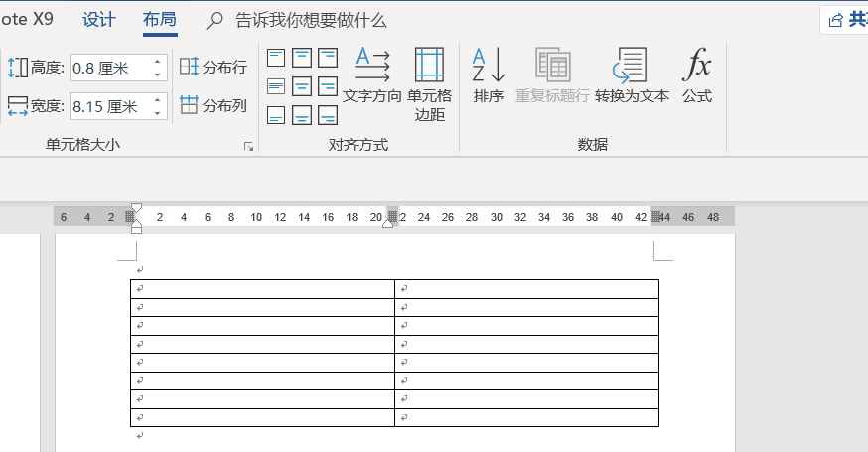Click the Height (高度) input field

pos(111,68)
